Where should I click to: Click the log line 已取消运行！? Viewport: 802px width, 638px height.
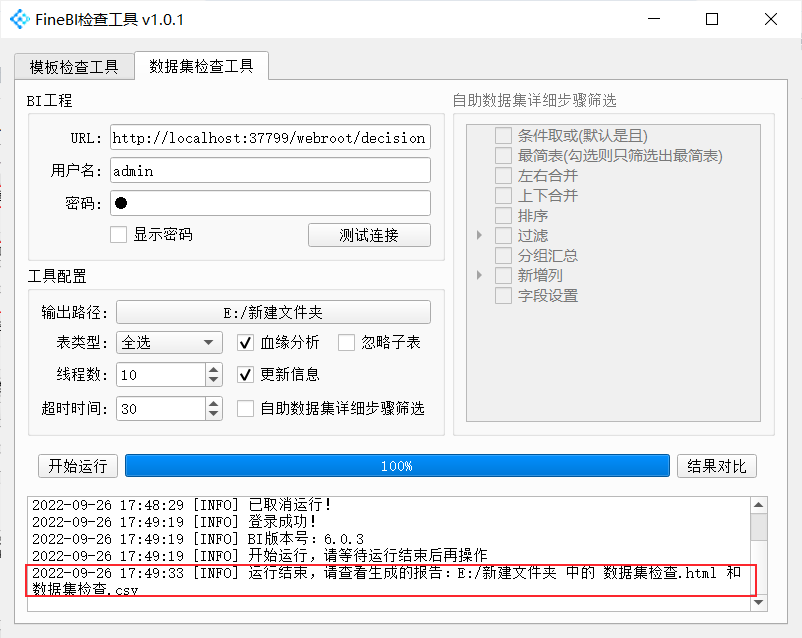click(x=182, y=505)
